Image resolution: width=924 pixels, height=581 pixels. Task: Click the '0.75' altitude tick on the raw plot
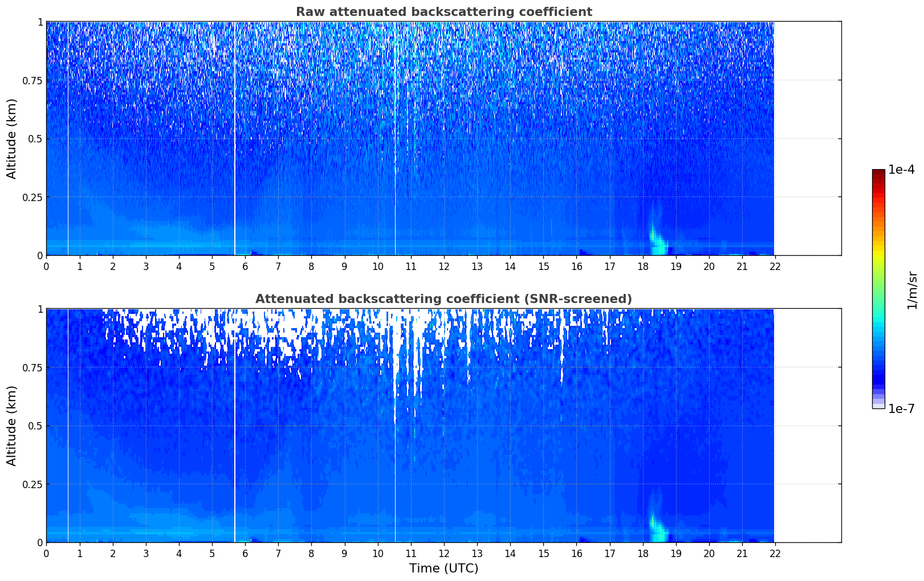[x=32, y=80]
